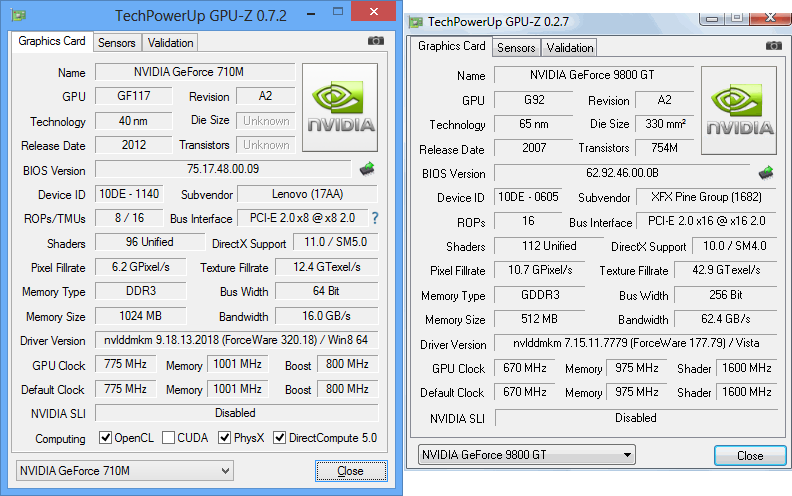Screen dimensions: 792x496
Task: Click the Name field NVIDIA GeForce 710M
Action: 195,72
